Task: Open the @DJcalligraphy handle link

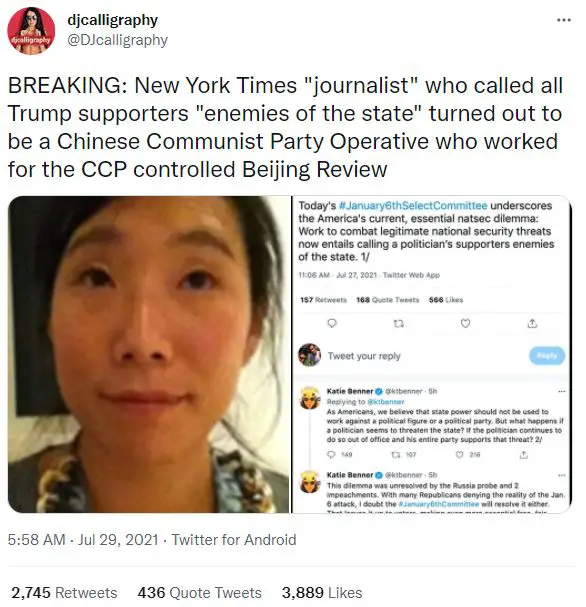Action: coord(118,40)
